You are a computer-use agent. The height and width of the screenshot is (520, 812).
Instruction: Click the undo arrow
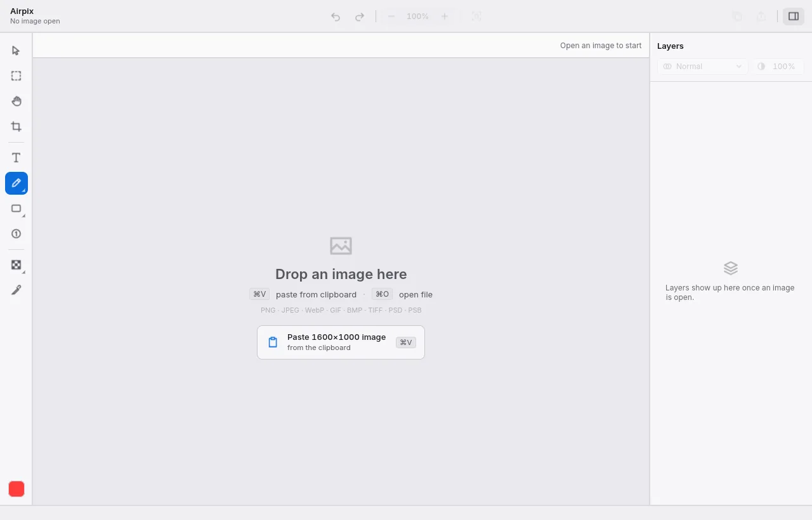point(336,16)
